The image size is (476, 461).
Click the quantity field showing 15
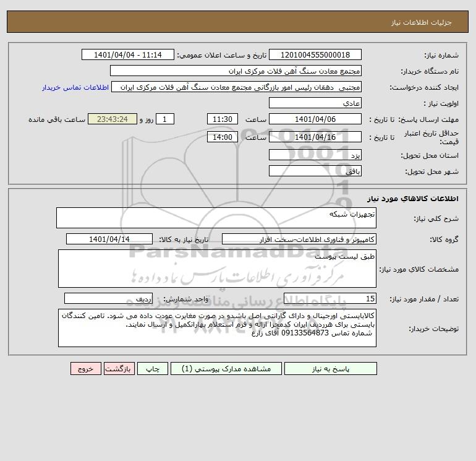pos(330,298)
